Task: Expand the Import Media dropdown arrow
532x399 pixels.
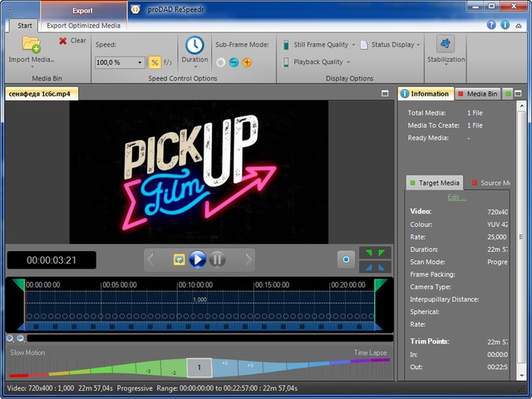Action: [32, 66]
